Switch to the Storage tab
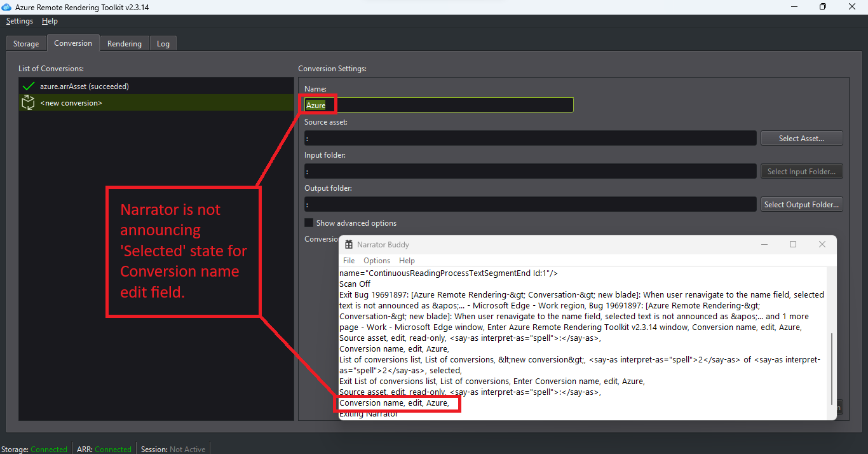This screenshot has height=454, width=868. (x=26, y=44)
